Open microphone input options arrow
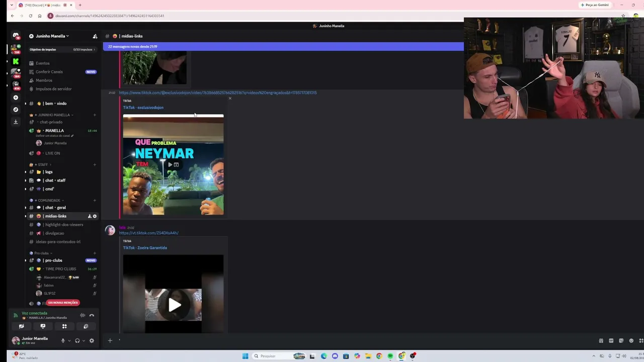Image resolution: width=644 pixels, height=362 pixels. (69, 340)
